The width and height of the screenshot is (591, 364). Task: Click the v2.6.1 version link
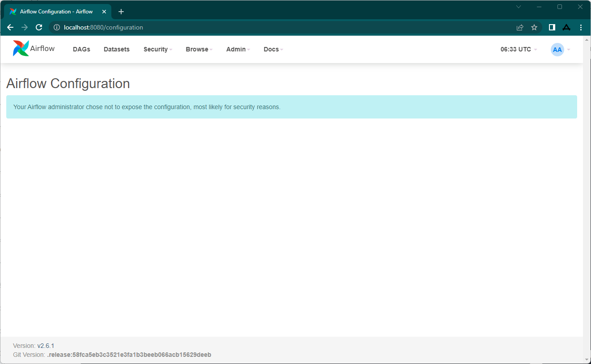[46, 346]
